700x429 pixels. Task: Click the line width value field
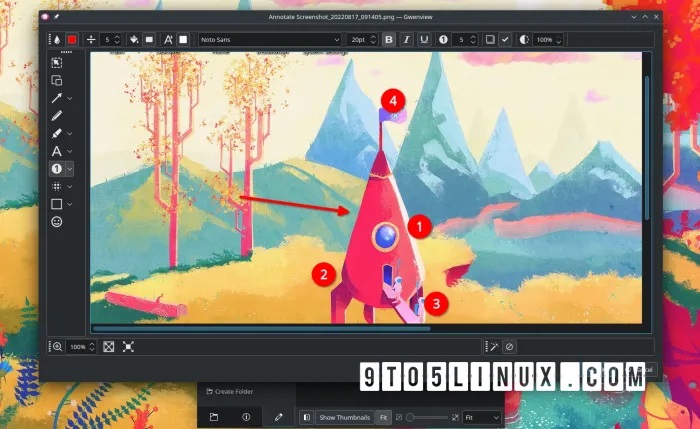[111, 40]
